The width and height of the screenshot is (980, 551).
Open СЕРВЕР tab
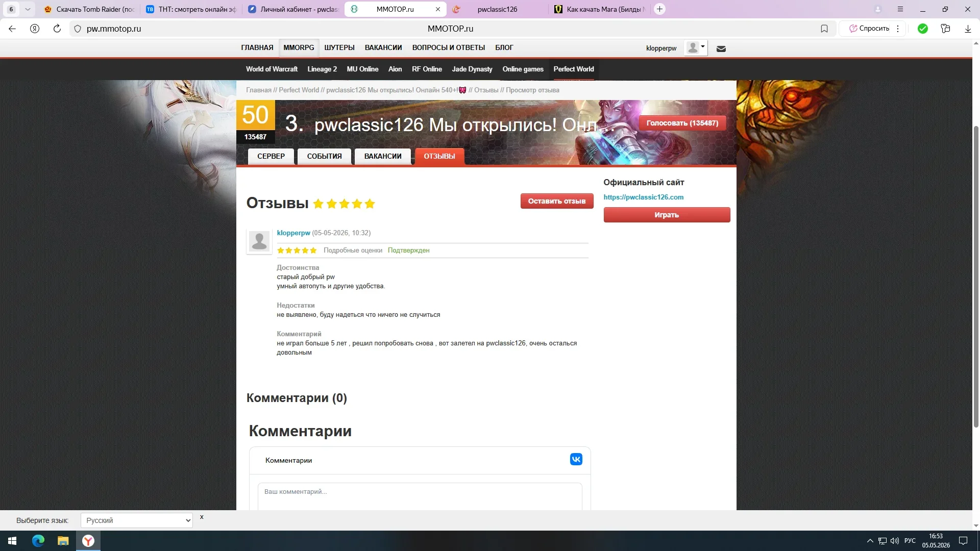click(271, 156)
